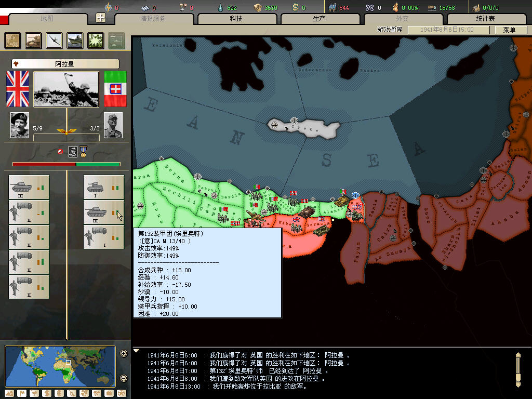The width and height of the screenshot is (532, 399).
Task: Click the industrial capacity factory icon
Action: 477,7
